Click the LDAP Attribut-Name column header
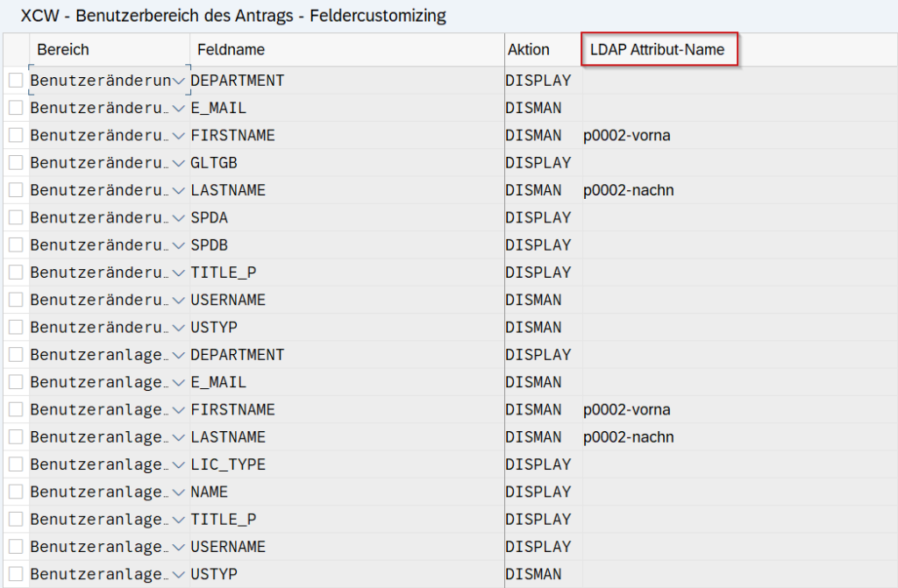Screen dimensions: 898x588 pyautogui.click(x=659, y=50)
